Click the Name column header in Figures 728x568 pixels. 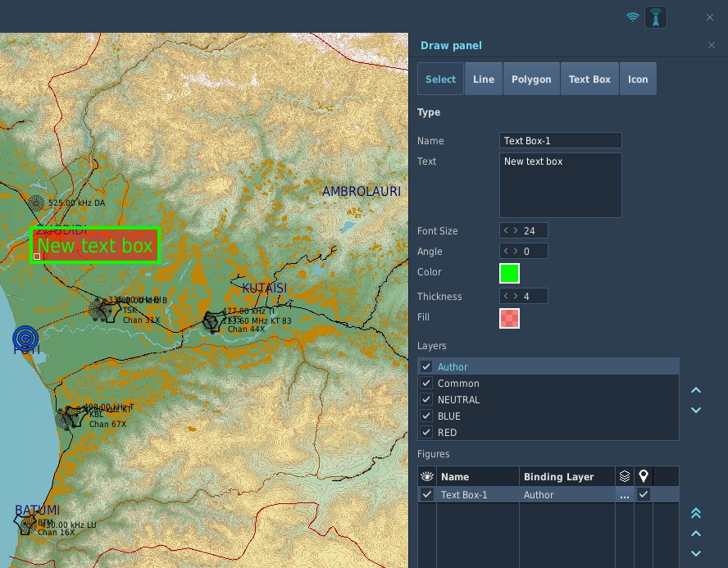(x=478, y=476)
